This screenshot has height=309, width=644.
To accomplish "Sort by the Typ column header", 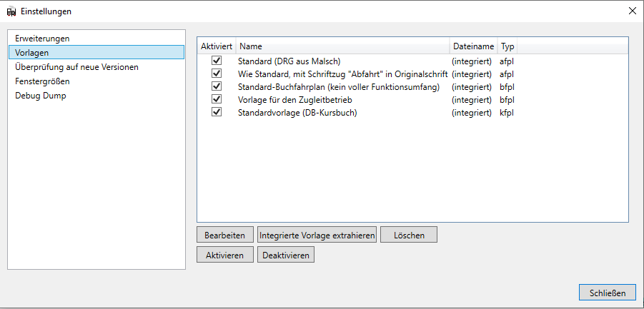I will click(507, 46).
